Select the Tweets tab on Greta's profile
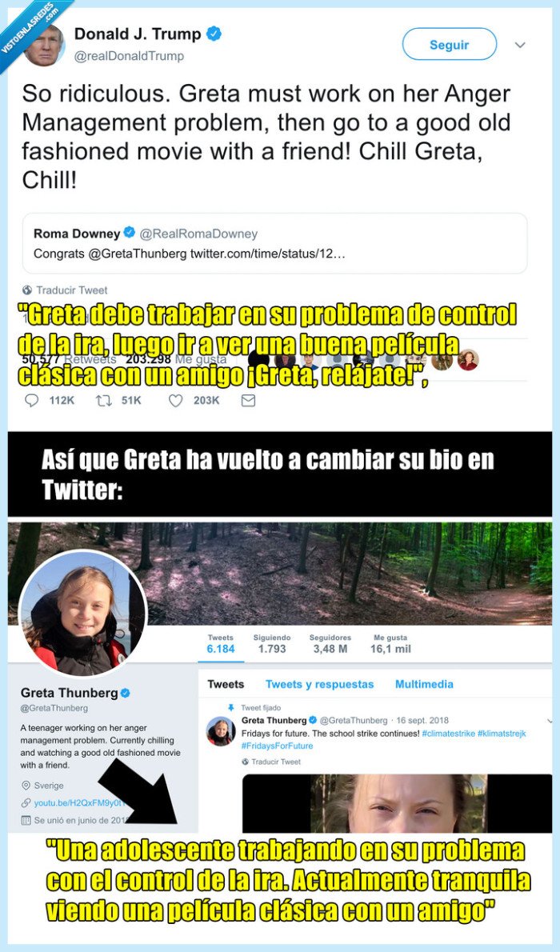 click(x=226, y=684)
